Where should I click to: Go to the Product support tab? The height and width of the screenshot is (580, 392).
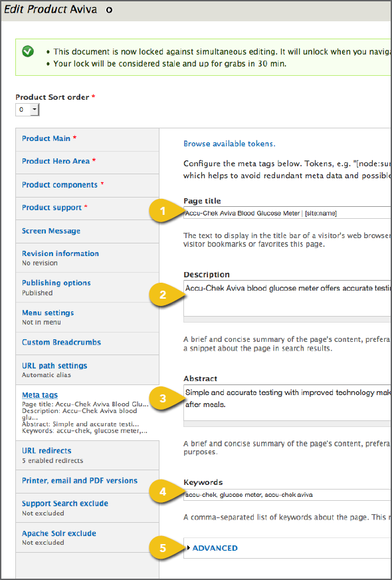[x=88, y=208]
